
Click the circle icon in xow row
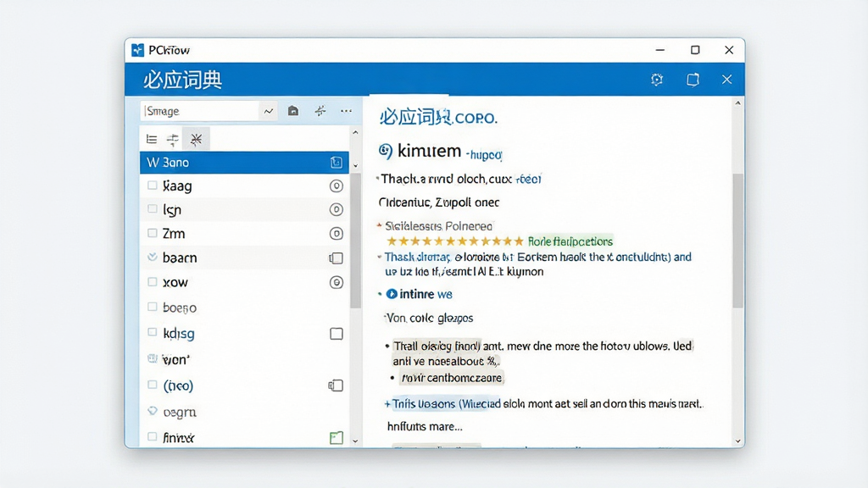(x=336, y=282)
